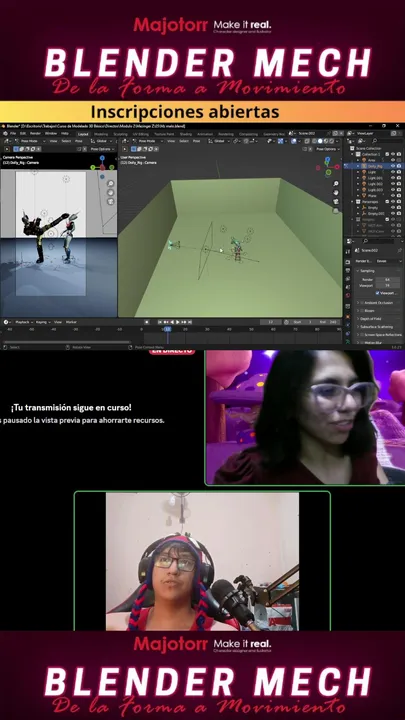Viewport: 405px width, 720px height.
Task: Select material preview shading icon
Action: coord(326,141)
